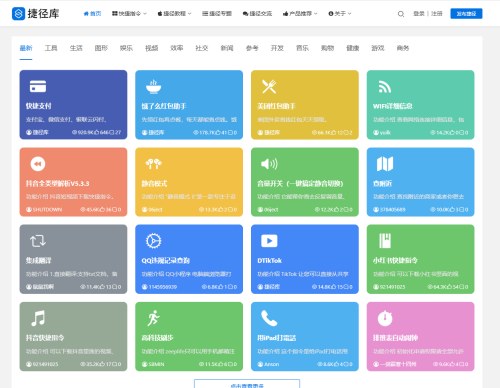Open the DTikTok card title

[x=269, y=260]
